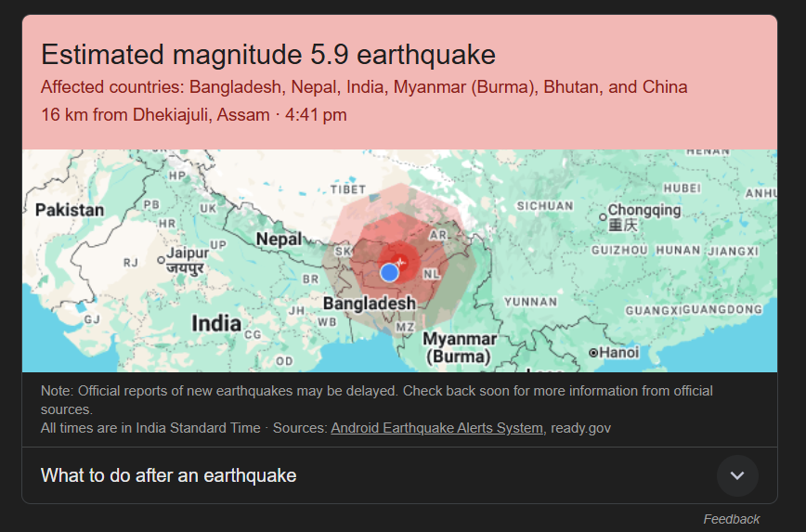This screenshot has height=532, width=806.
Task: Click the India country label on map
Action: (x=216, y=324)
